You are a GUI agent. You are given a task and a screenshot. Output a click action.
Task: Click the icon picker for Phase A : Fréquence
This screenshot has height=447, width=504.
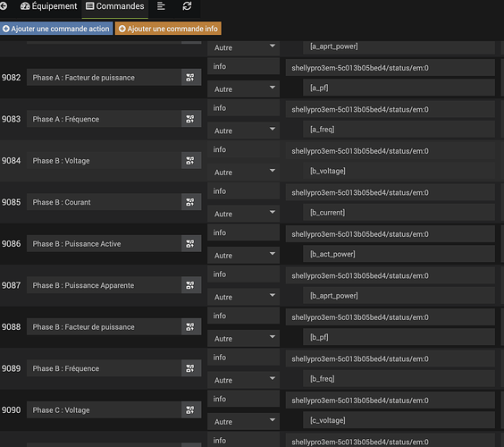tap(191, 119)
